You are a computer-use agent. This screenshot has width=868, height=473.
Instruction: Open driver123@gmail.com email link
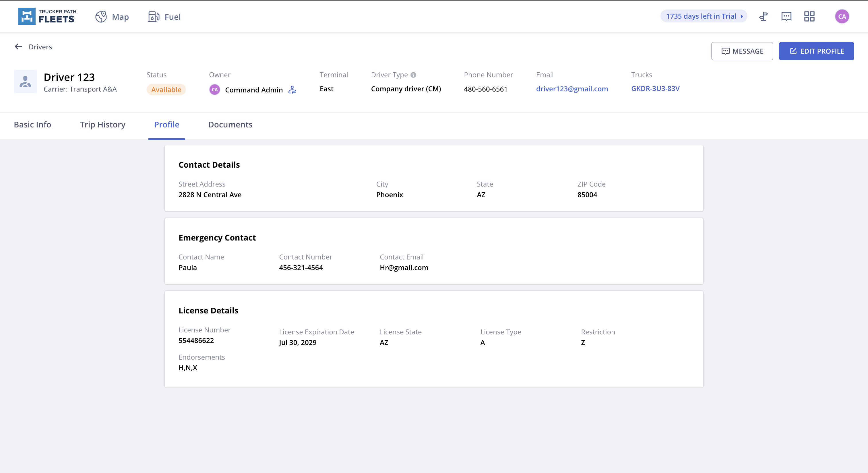pyautogui.click(x=572, y=89)
